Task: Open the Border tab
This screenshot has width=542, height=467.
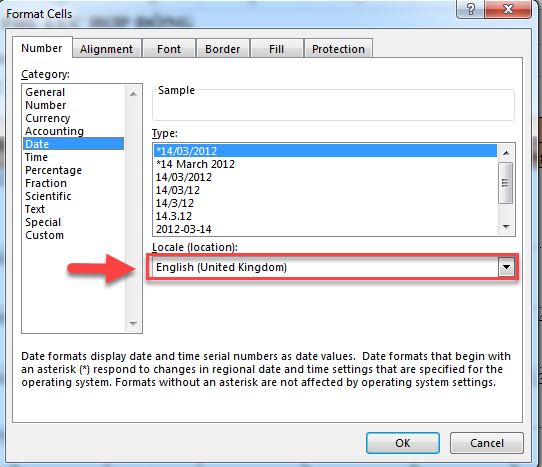Action: pos(222,49)
